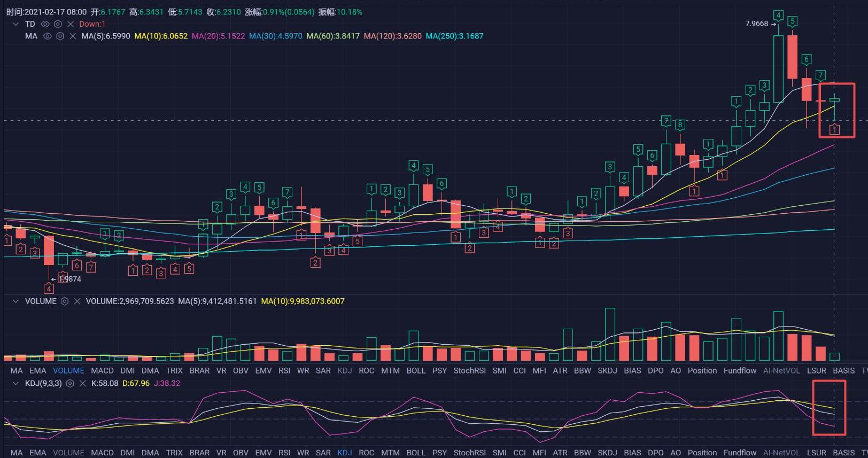Open settings gear for MA indicator
This screenshot has width=868, height=458.
click(x=60, y=36)
